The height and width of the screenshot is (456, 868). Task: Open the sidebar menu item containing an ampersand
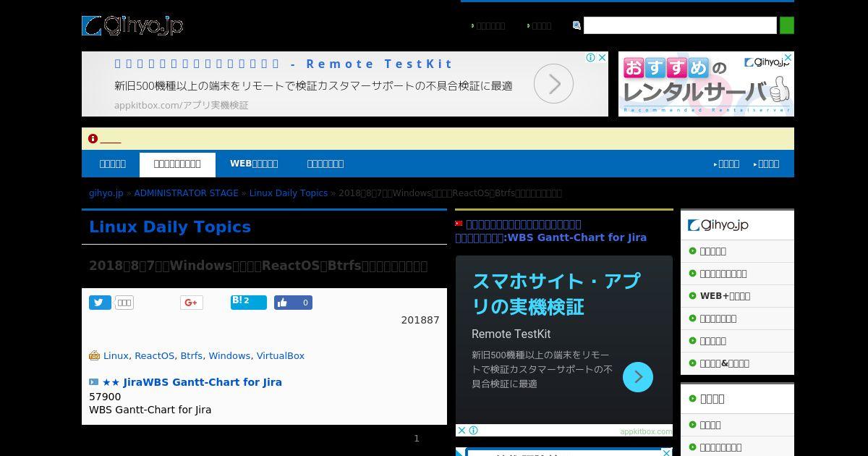point(724,363)
